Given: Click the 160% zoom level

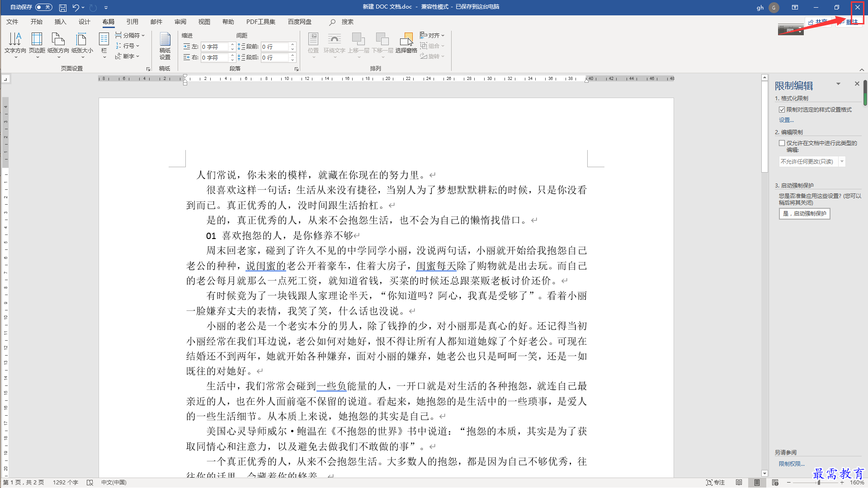Looking at the screenshot, I should click(857, 483).
